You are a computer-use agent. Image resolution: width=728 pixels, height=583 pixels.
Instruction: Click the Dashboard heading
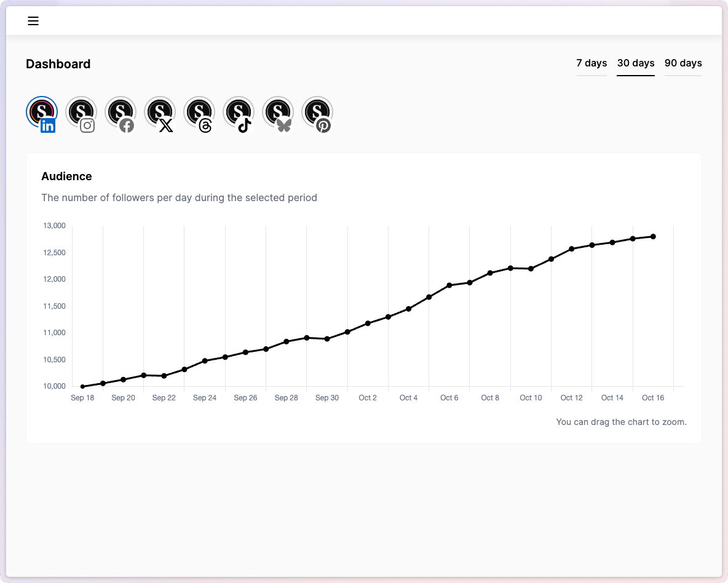point(58,64)
